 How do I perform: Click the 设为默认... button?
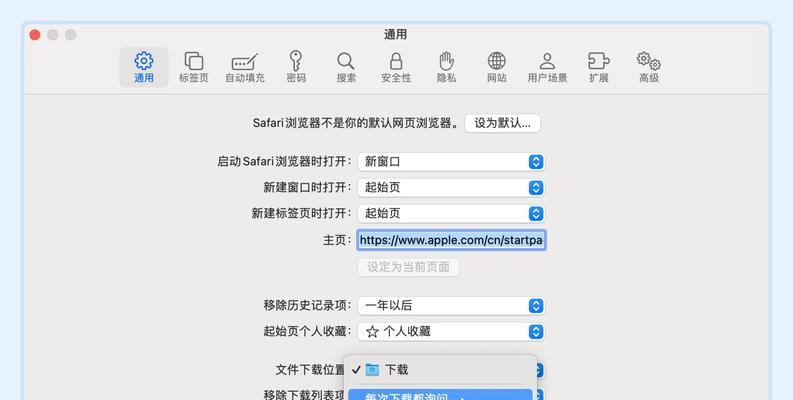tap(503, 123)
